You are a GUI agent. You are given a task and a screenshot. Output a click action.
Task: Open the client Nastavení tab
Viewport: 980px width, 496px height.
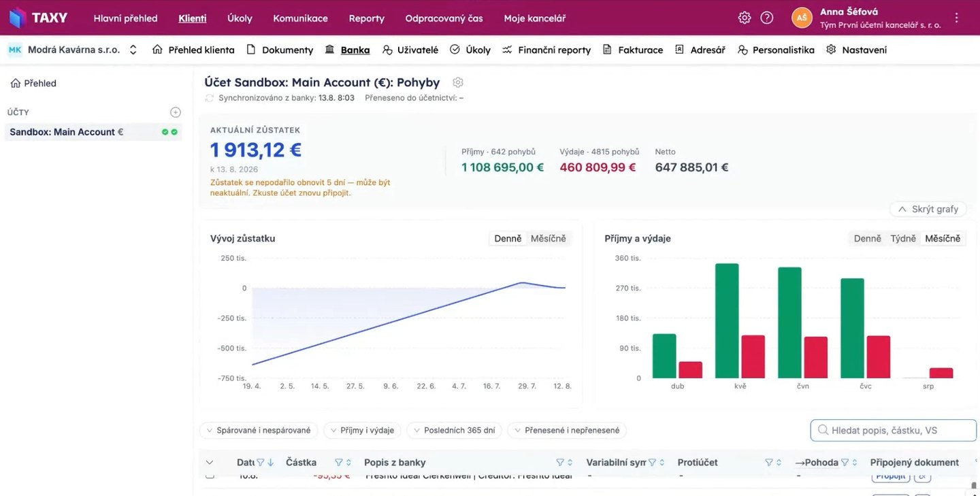pyautogui.click(x=857, y=50)
